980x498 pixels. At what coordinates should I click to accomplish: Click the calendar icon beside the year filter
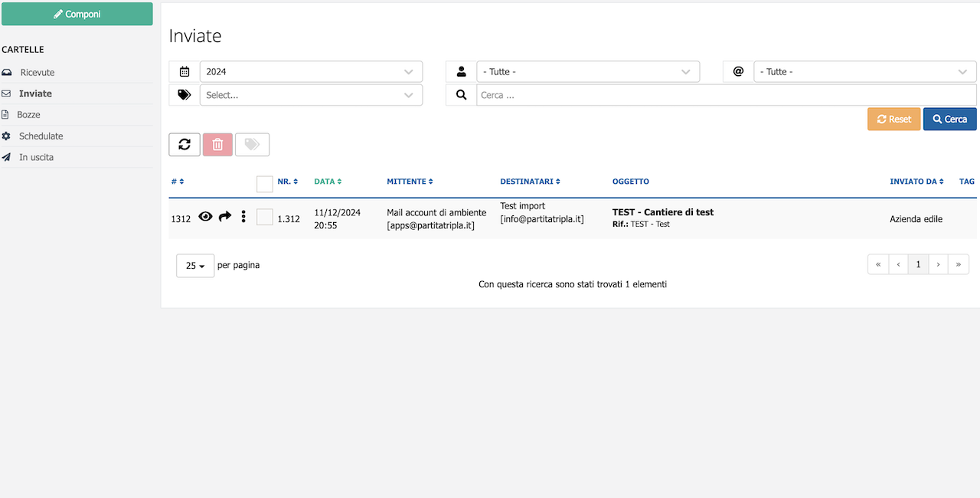click(185, 72)
